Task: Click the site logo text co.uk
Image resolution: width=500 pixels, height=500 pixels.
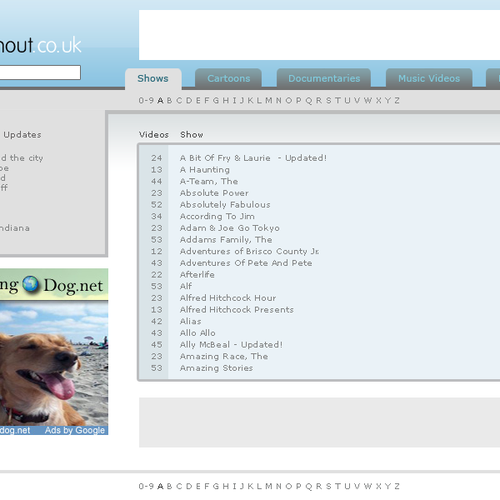Action: 59,45
